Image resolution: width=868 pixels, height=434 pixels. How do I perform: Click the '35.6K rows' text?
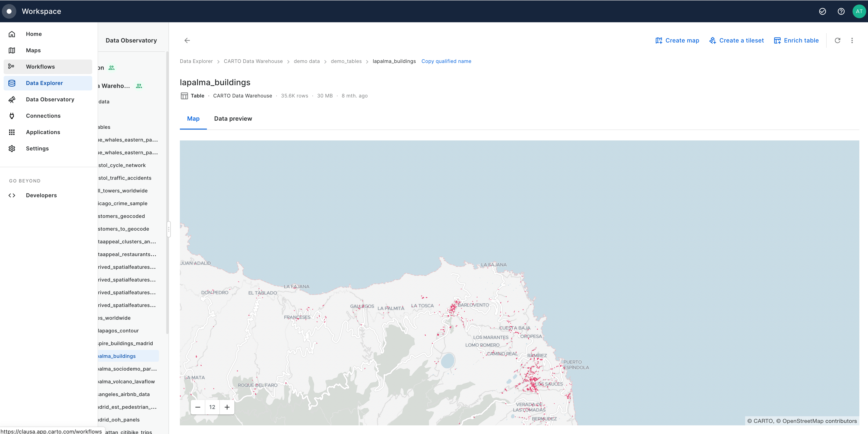295,96
